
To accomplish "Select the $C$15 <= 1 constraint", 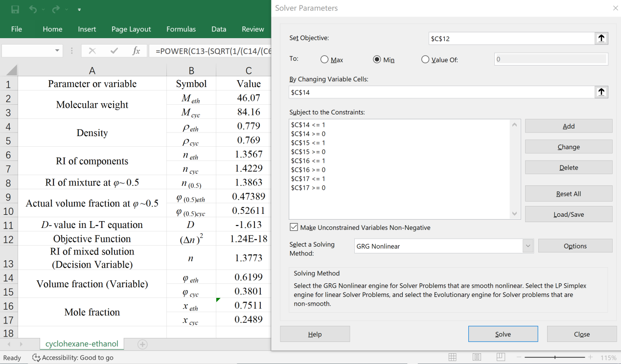I will (x=308, y=143).
